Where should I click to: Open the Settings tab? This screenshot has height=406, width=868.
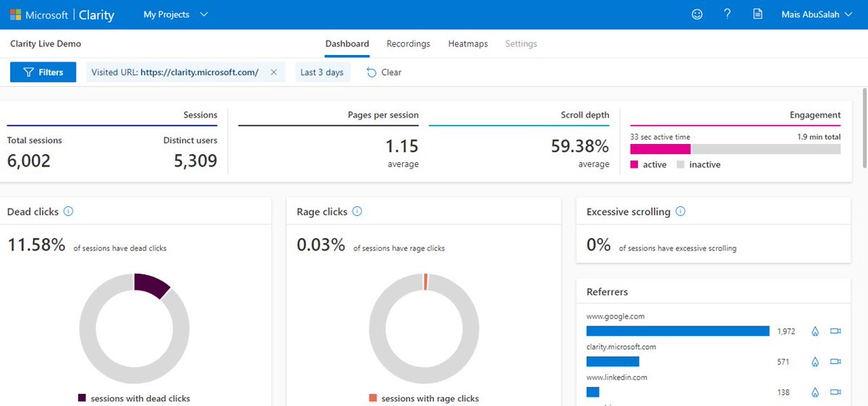[521, 43]
